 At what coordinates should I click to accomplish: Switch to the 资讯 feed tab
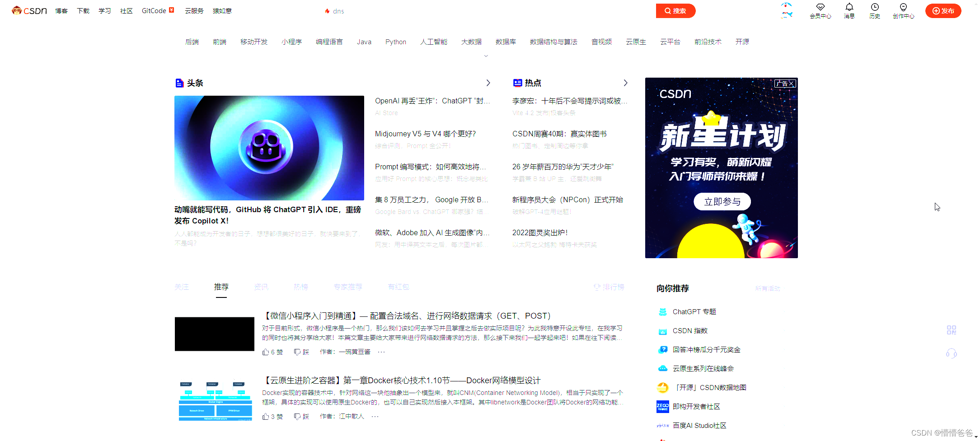(x=261, y=287)
